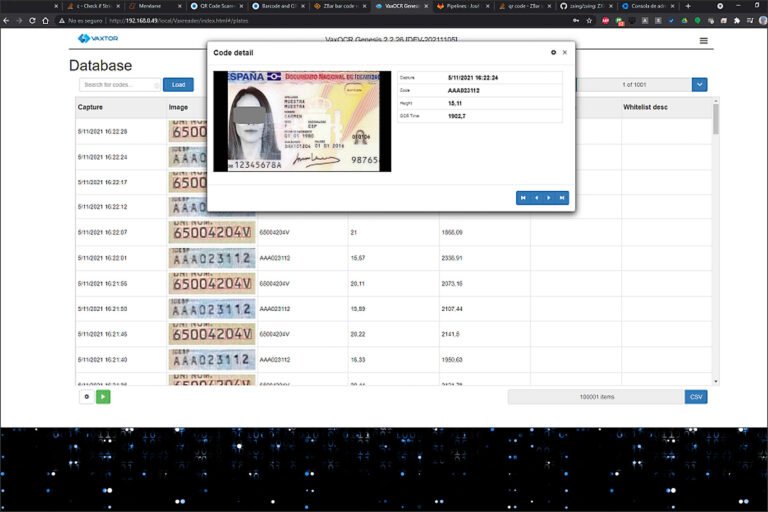Click the address bar URL
The image size is (768, 512).
pos(179,21)
